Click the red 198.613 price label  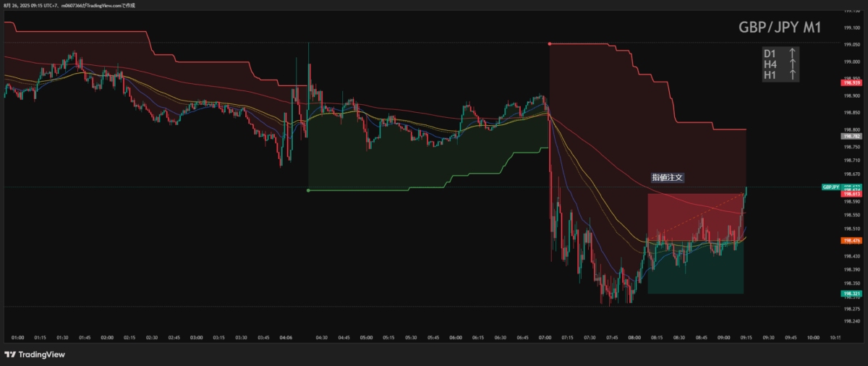851,194
